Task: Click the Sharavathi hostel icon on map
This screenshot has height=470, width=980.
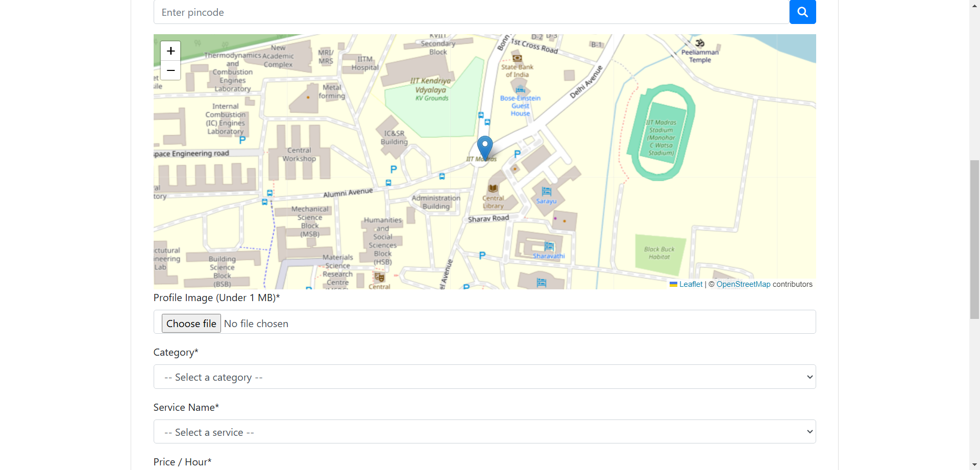Action: click(549, 246)
